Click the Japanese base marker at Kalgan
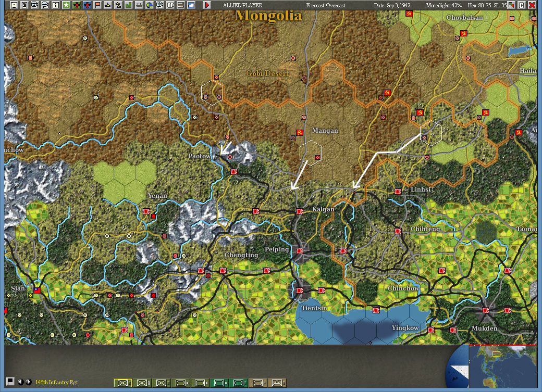 coord(300,211)
